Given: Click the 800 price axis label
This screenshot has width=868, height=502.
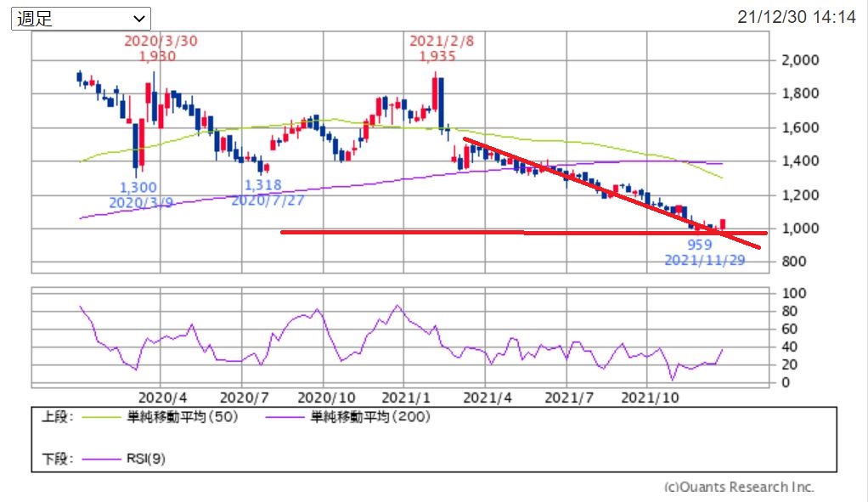Looking at the screenshot, I should pyautogui.click(x=794, y=262).
